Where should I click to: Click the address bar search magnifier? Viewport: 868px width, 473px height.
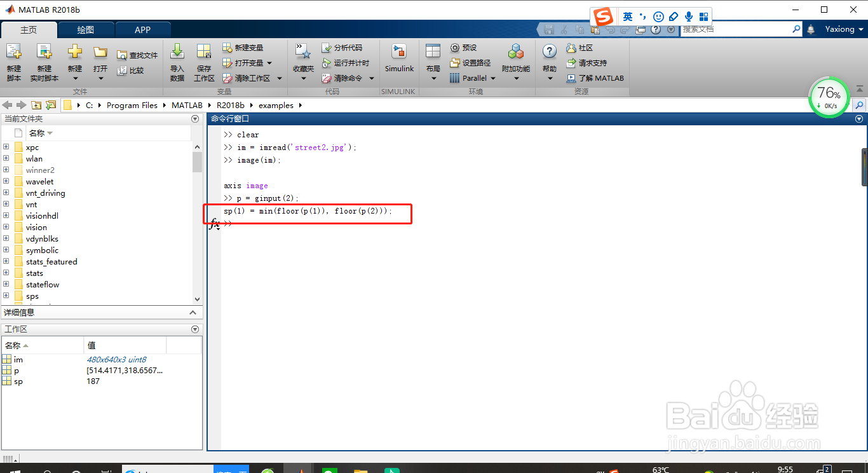860,106
